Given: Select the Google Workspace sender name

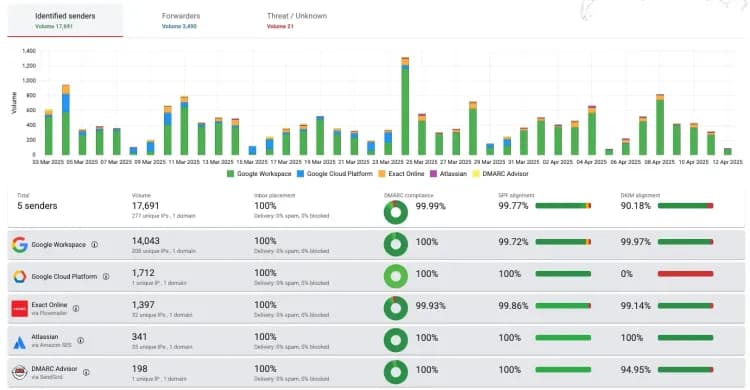Looking at the screenshot, I should [58, 245].
